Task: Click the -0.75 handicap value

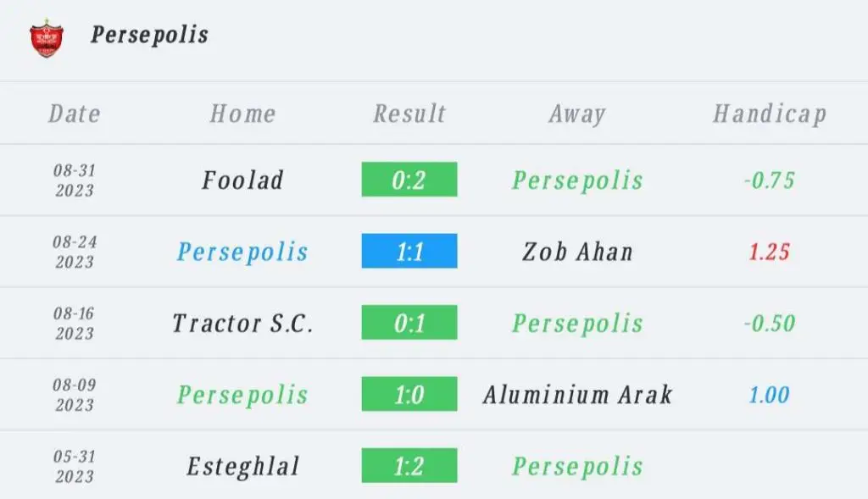Action: click(x=770, y=180)
